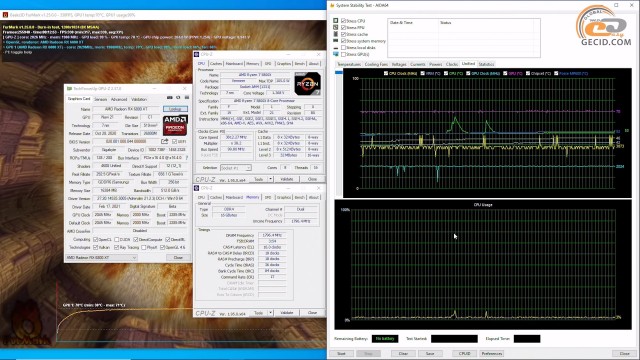Image resolution: width=640 pixels, height=360 pixels.
Task: Click Stress local disks icon in AIDA64
Action: 336,47
